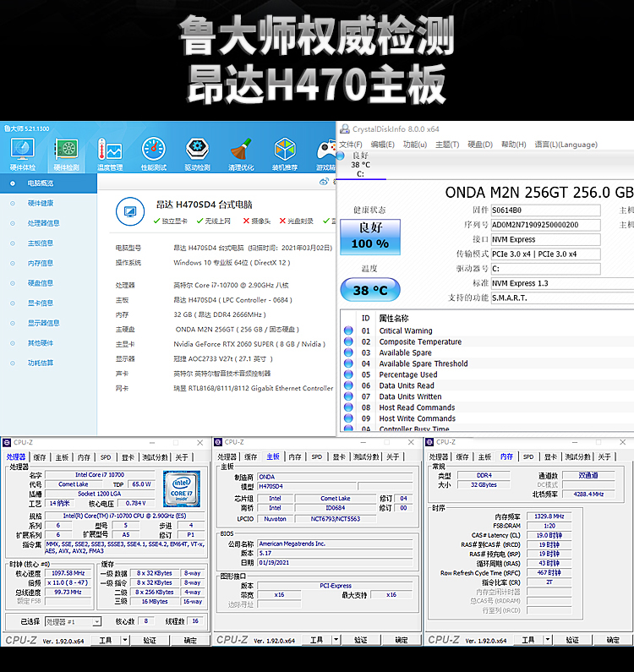Screen dimensions: 634x672
Task: Click 确定 button in middle CPU-Z window
Action: [402, 640]
